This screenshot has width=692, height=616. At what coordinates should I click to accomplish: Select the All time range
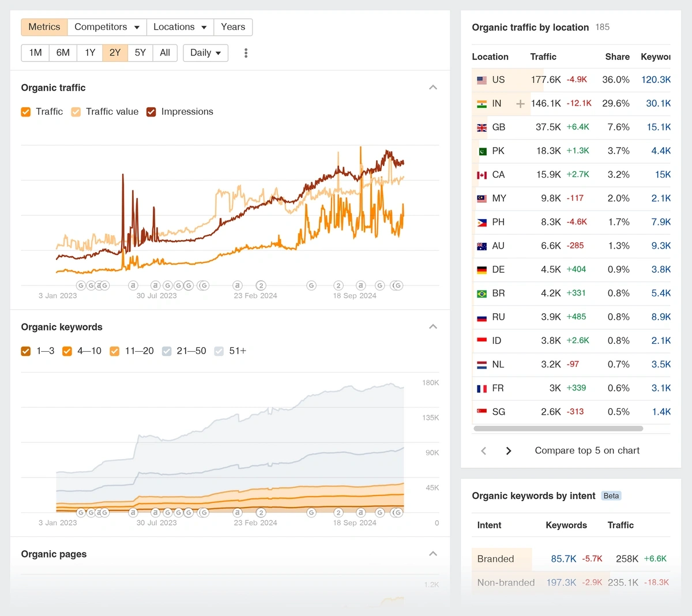coord(165,53)
